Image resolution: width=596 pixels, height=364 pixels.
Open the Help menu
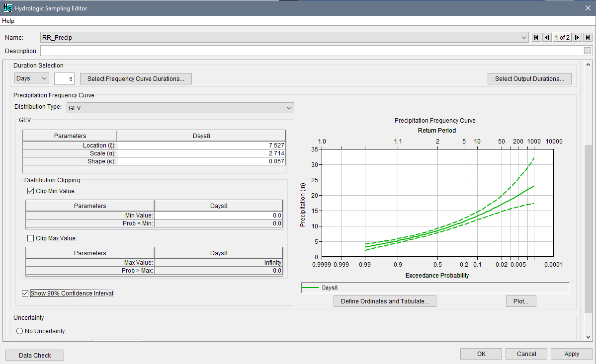(8, 21)
